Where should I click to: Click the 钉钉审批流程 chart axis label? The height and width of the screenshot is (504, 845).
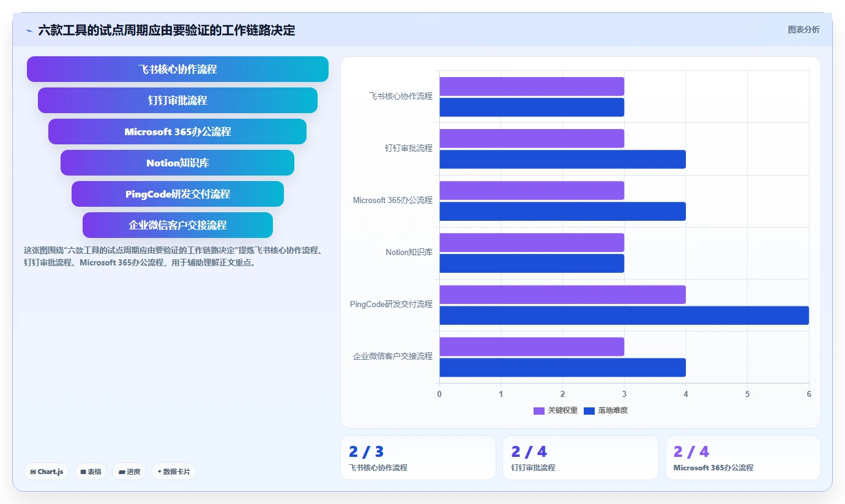(408, 148)
